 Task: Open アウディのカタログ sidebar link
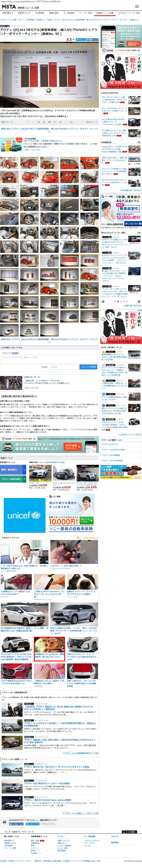[110, 444]
